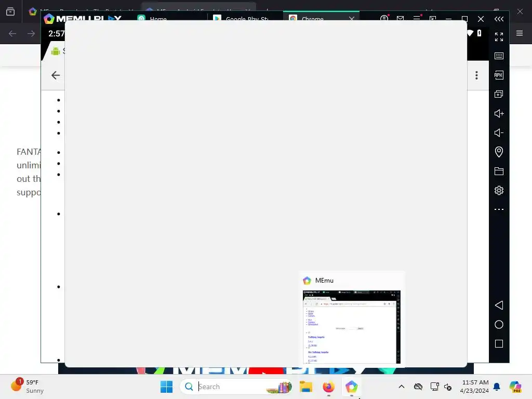This screenshot has width=532, height=399.
Task: Open Firefox's recent browsing tab-view icon
Action: [10, 11]
